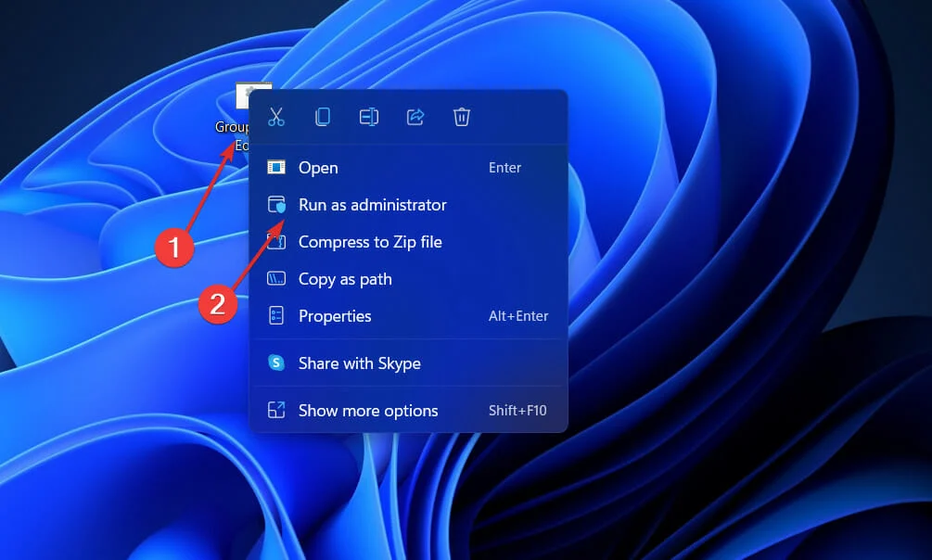Choose Share with Skype
This screenshot has height=560, width=932.
[x=408, y=363]
